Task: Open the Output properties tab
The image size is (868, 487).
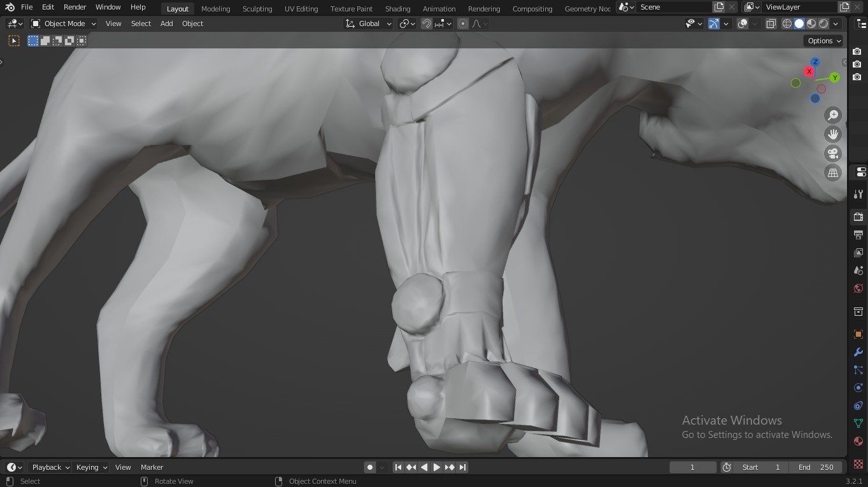Action: (858, 235)
